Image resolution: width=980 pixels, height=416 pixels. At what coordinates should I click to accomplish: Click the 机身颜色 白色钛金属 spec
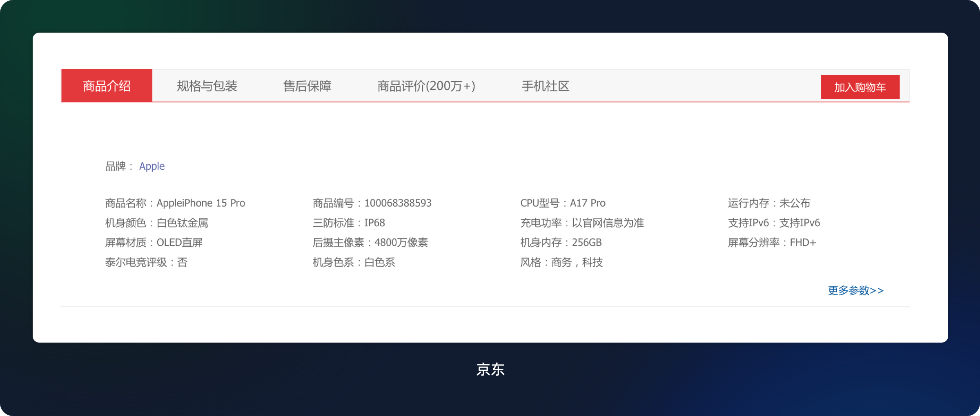157,223
